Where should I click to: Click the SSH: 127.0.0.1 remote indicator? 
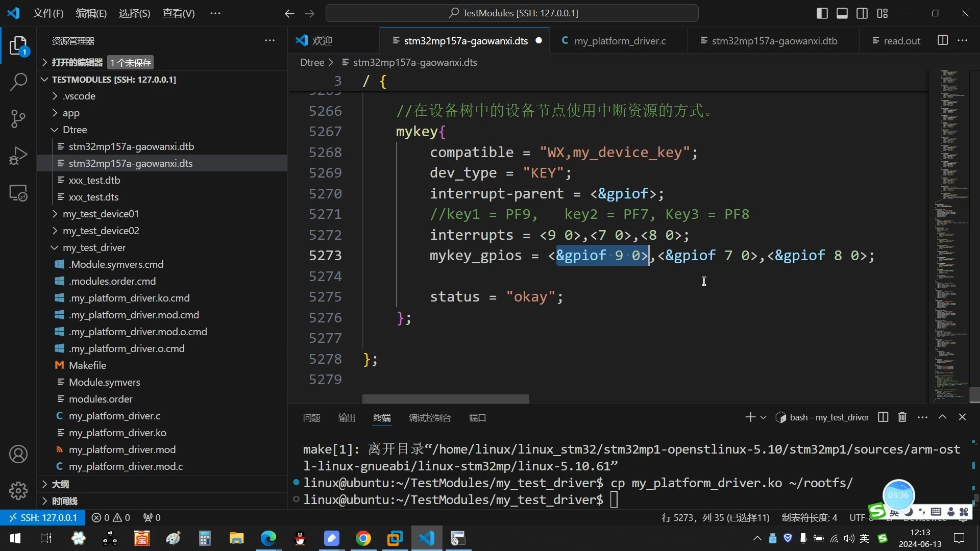point(43,517)
